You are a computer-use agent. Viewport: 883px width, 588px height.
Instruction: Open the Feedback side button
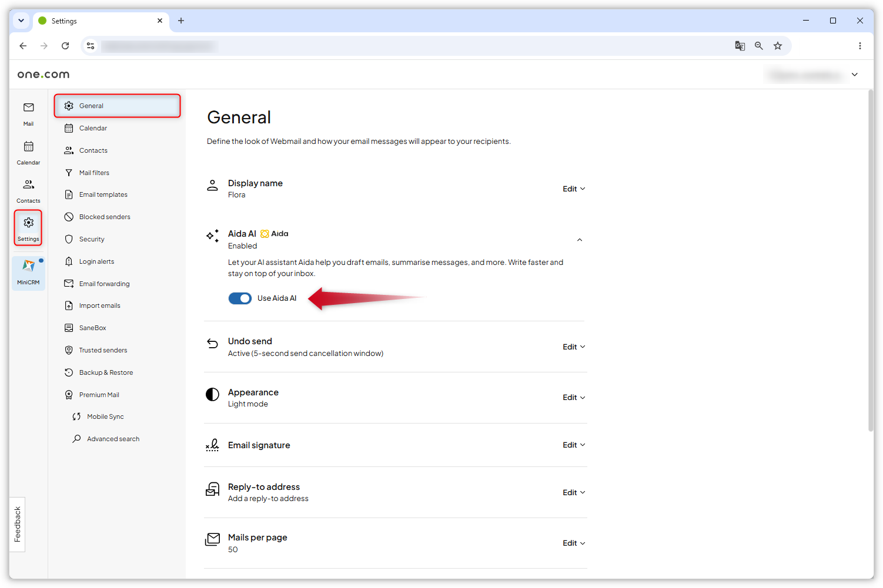(18, 524)
